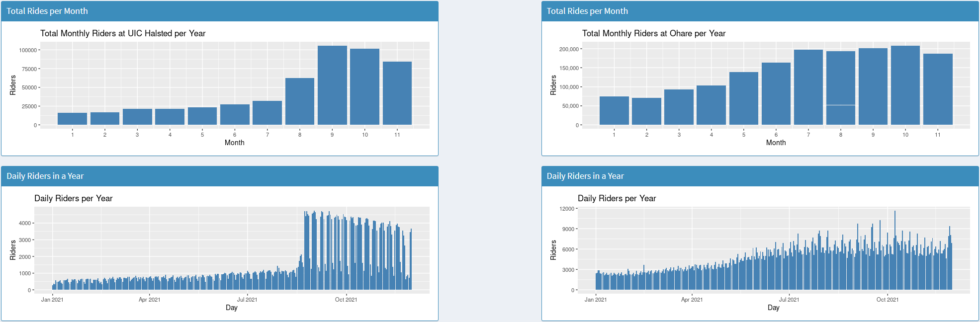Click the Apr 2021 label on left daily chart
Image resolution: width=980 pixels, height=322 pixels.
click(x=150, y=300)
